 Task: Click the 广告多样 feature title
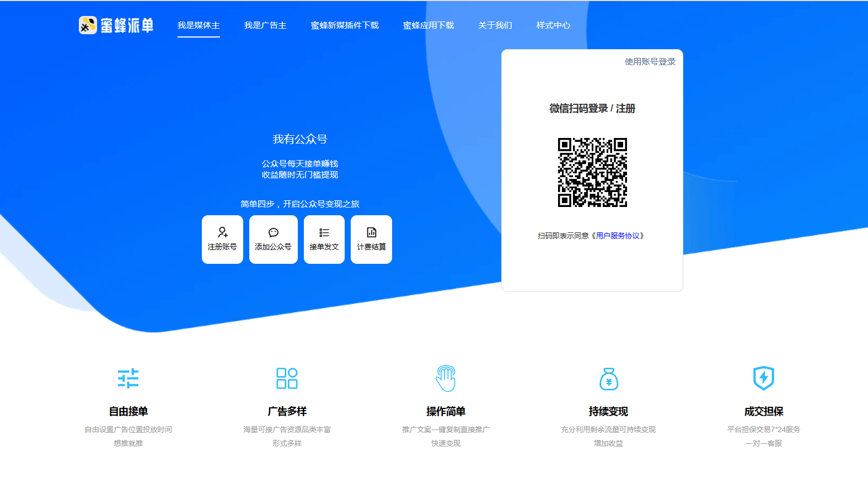click(287, 411)
